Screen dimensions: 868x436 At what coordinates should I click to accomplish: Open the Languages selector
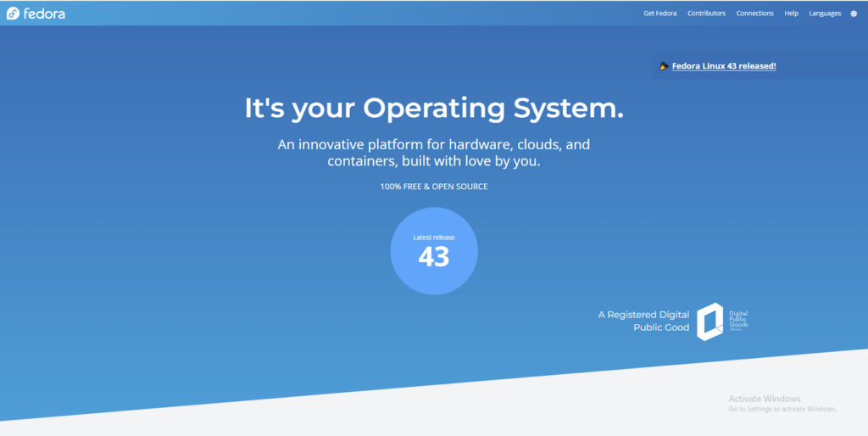coord(825,14)
